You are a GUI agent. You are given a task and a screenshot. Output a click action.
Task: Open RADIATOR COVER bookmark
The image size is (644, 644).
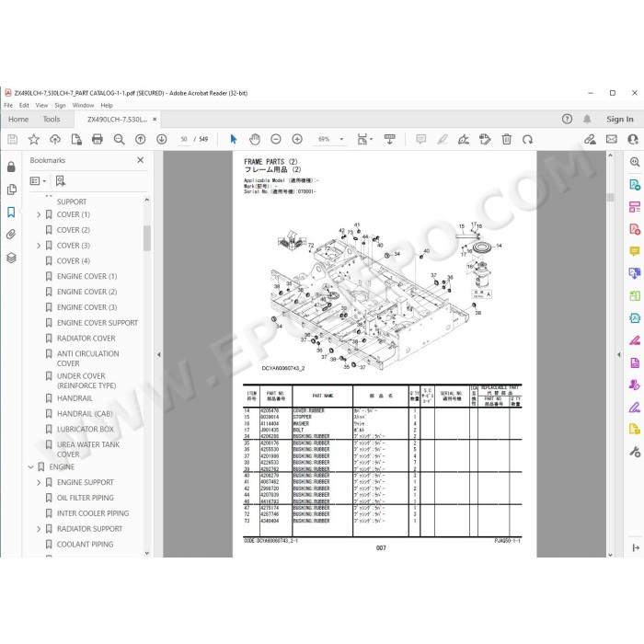pyautogui.click(x=86, y=339)
